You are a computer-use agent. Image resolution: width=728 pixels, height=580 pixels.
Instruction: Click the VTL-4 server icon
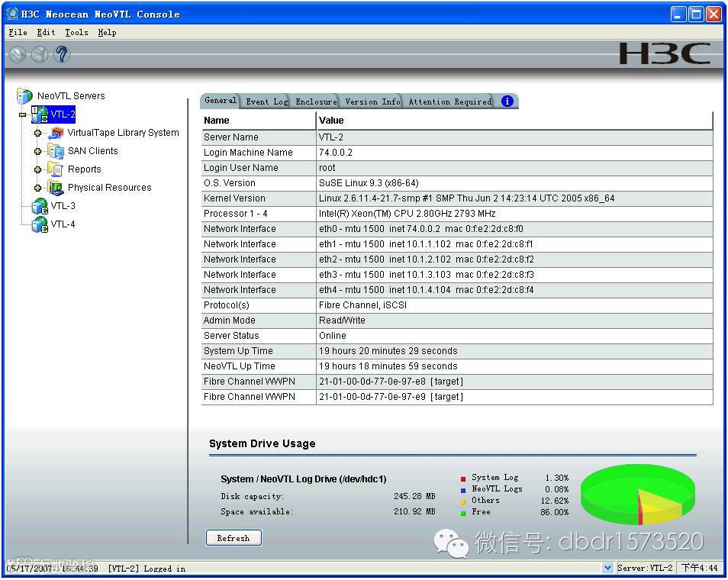[40, 224]
